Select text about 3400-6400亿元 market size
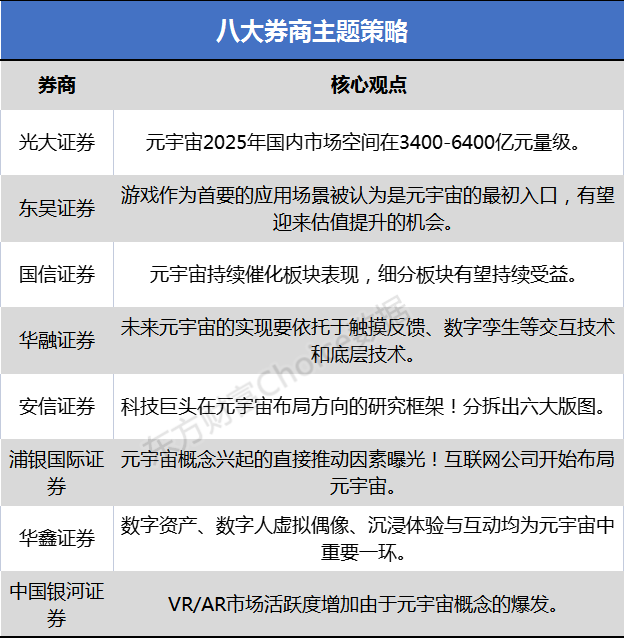Image resolution: width=624 pixels, height=638 pixels. tap(362, 143)
